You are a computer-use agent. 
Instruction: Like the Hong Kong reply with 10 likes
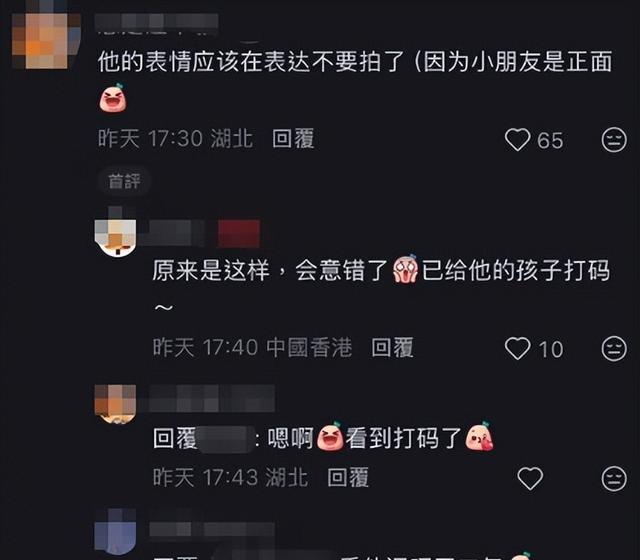coord(518,349)
